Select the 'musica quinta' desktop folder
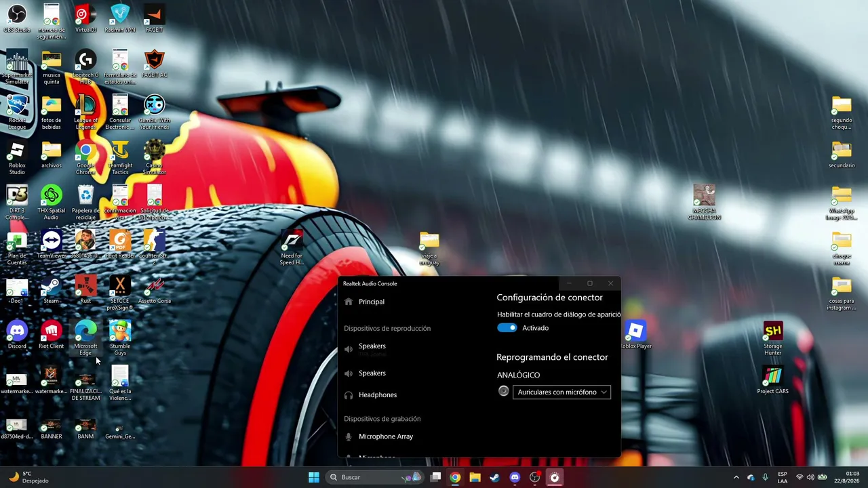Image resolution: width=868 pixels, height=488 pixels. point(52,67)
